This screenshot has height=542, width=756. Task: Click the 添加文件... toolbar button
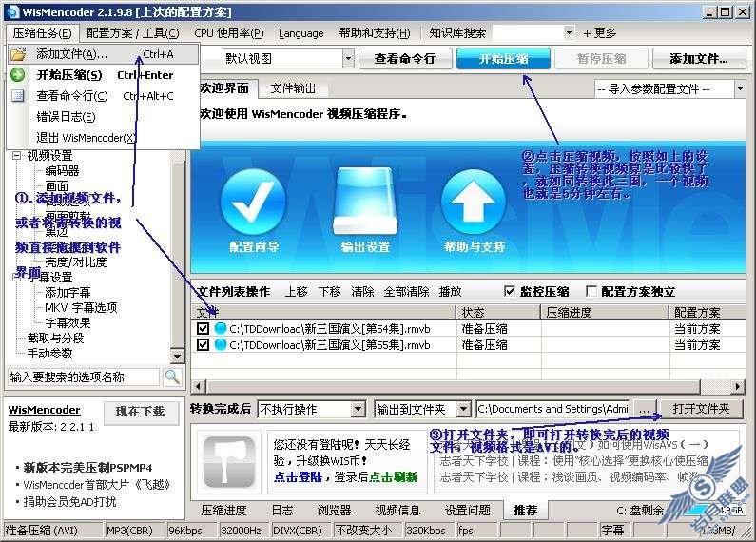click(x=699, y=59)
